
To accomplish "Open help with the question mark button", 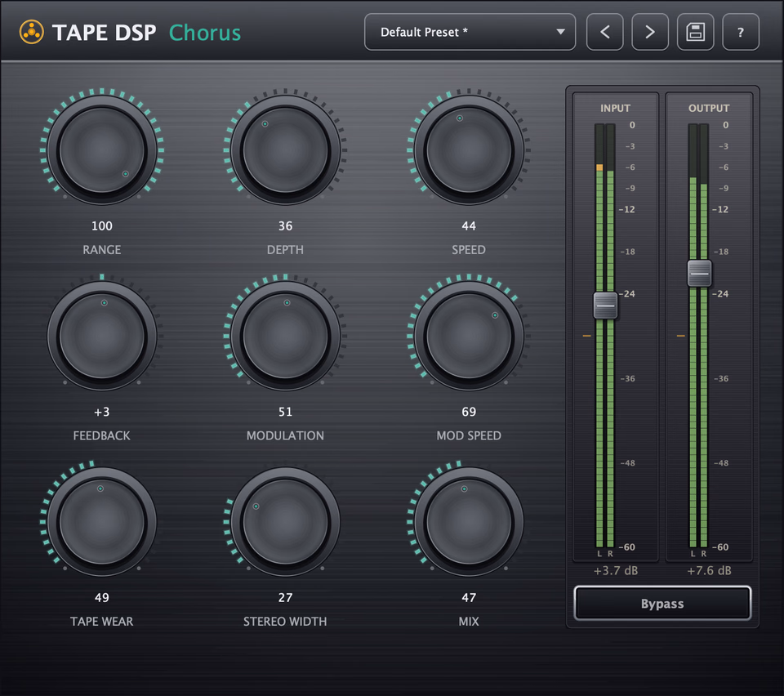I will pos(741,32).
